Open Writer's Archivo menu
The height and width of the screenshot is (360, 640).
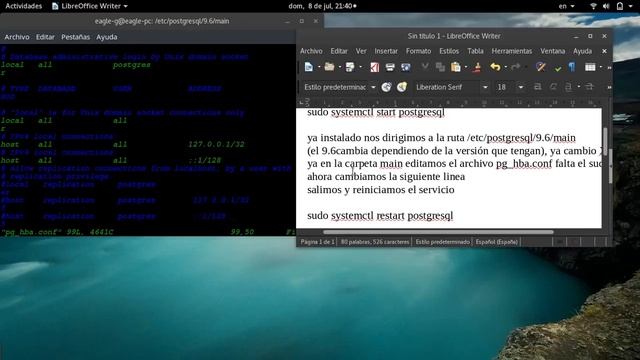click(311, 51)
